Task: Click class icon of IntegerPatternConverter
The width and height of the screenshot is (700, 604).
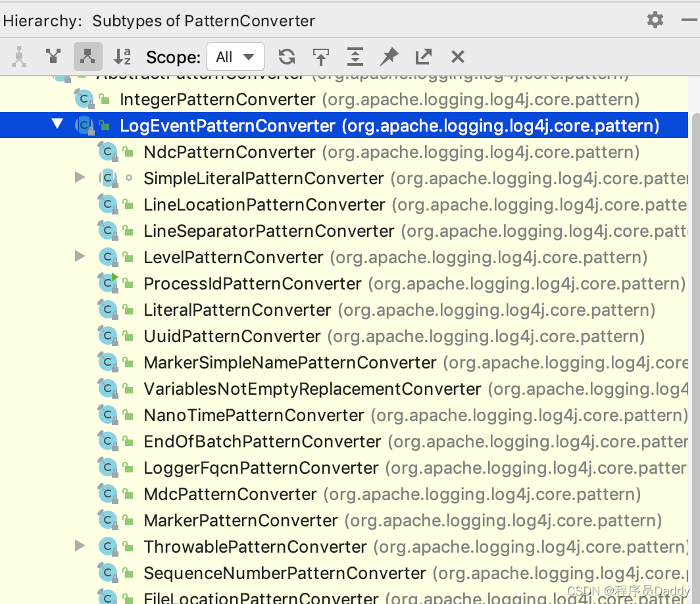Action: [x=84, y=99]
